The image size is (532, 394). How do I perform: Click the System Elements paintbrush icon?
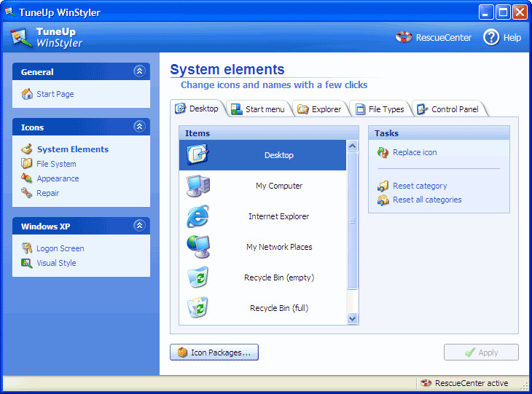[27, 149]
